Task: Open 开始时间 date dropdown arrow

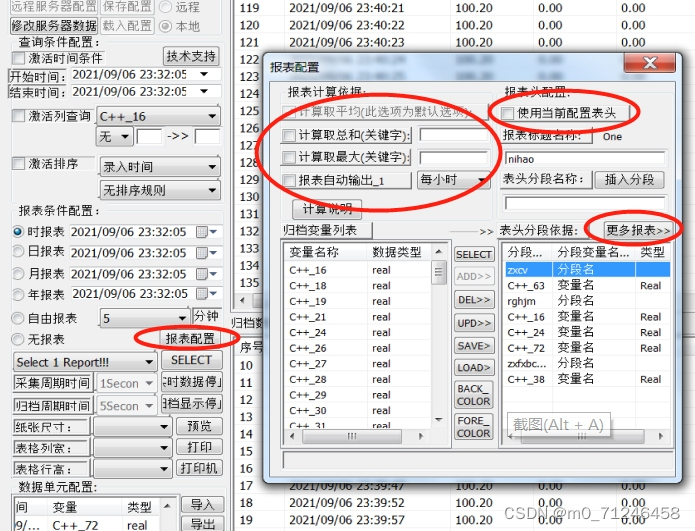Action: click(x=204, y=74)
